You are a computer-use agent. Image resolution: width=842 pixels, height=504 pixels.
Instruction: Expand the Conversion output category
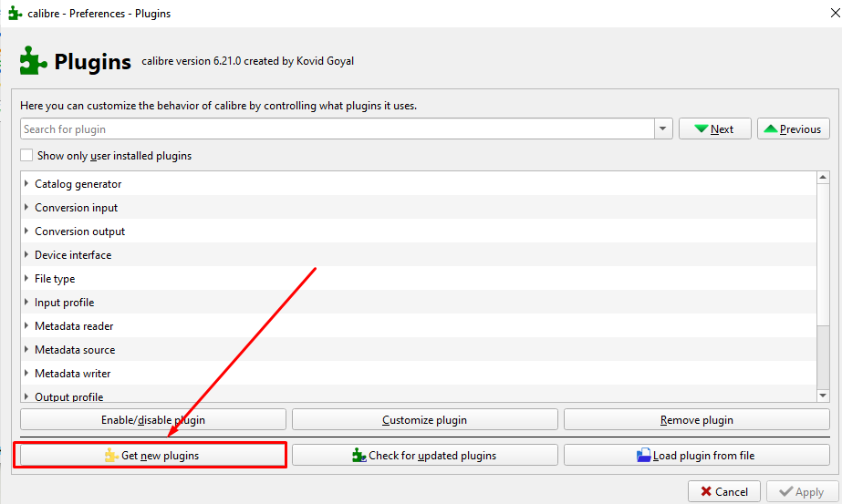coord(26,231)
